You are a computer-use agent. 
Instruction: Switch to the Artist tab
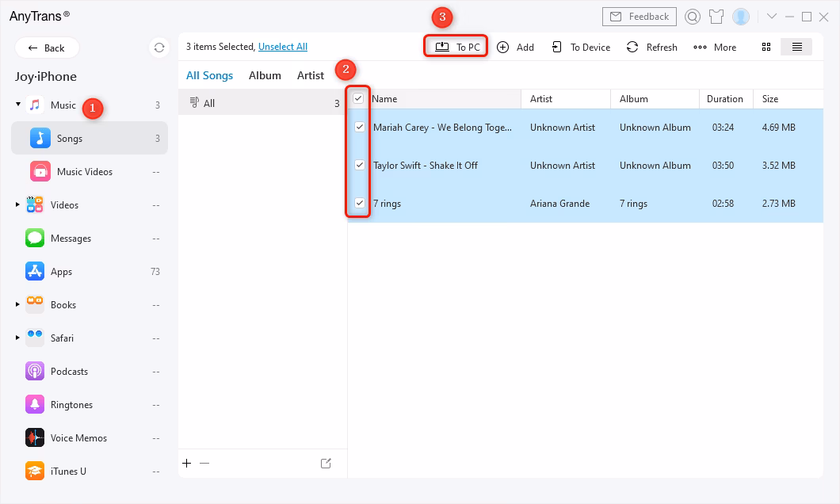[309, 74]
